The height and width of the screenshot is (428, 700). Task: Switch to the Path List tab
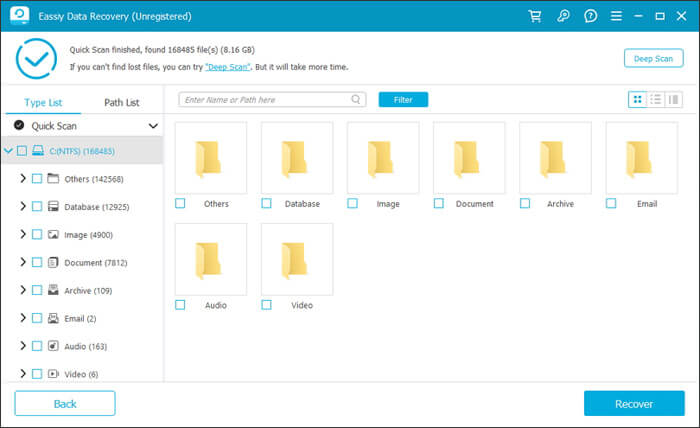click(121, 103)
